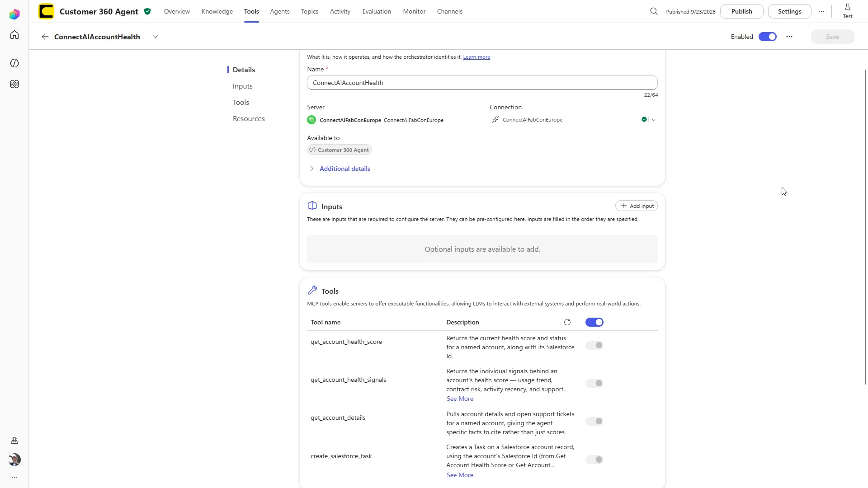The width and height of the screenshot is (868, 488).
Task: Click the Add input button
Action: coord(636,206)
